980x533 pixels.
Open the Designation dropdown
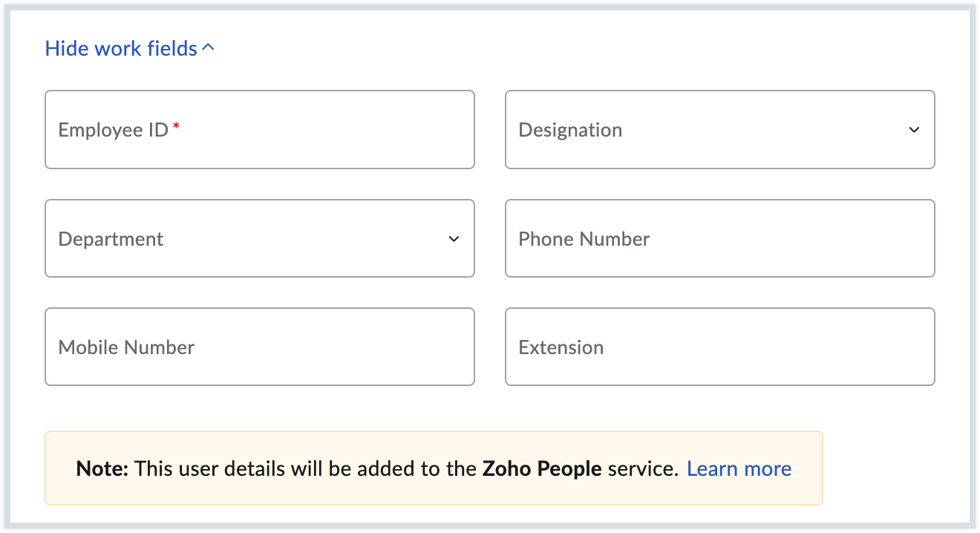click(719, 130)
